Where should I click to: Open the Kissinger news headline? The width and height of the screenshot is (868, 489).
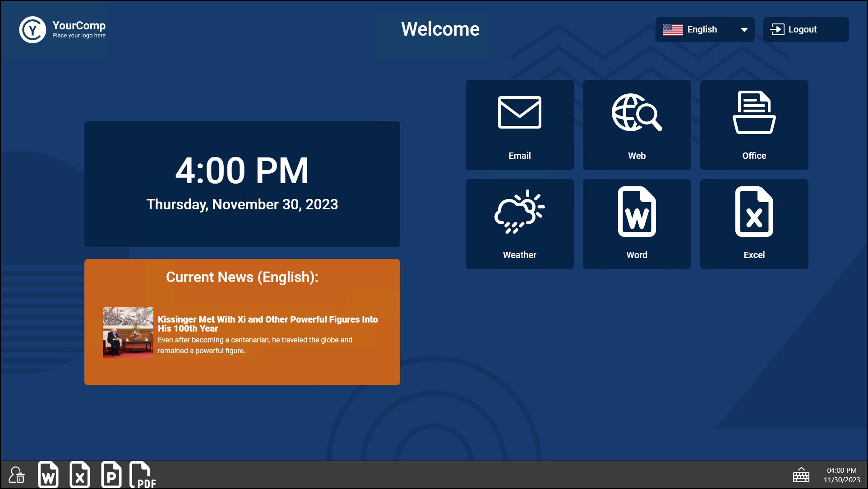point(268,324)
